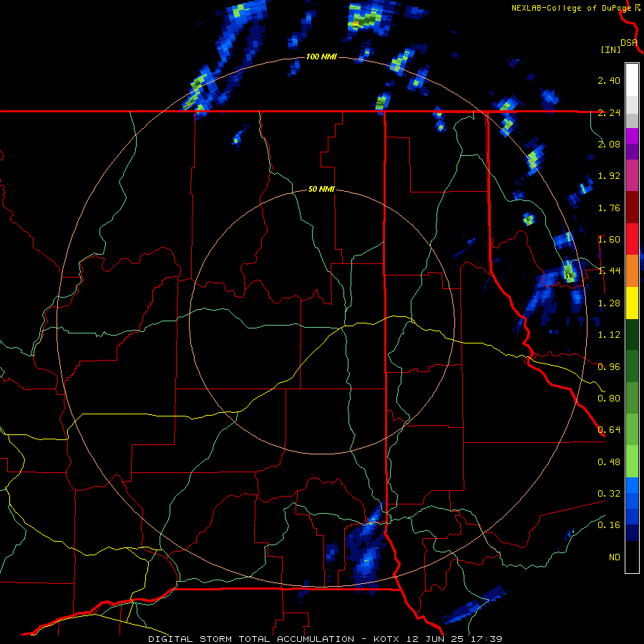Click the 50 NMI range ring label
This screenshot has width=644, height=644.
pos(321,190)
